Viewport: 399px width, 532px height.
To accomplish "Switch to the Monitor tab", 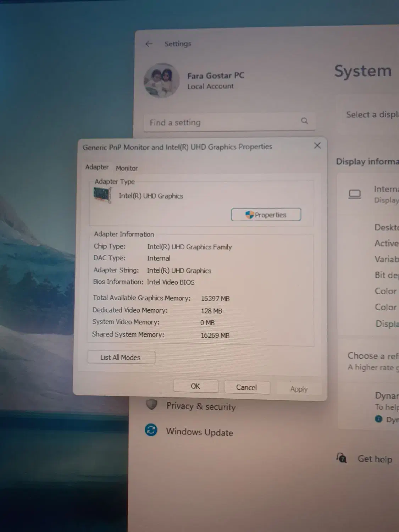I will 127,168.
